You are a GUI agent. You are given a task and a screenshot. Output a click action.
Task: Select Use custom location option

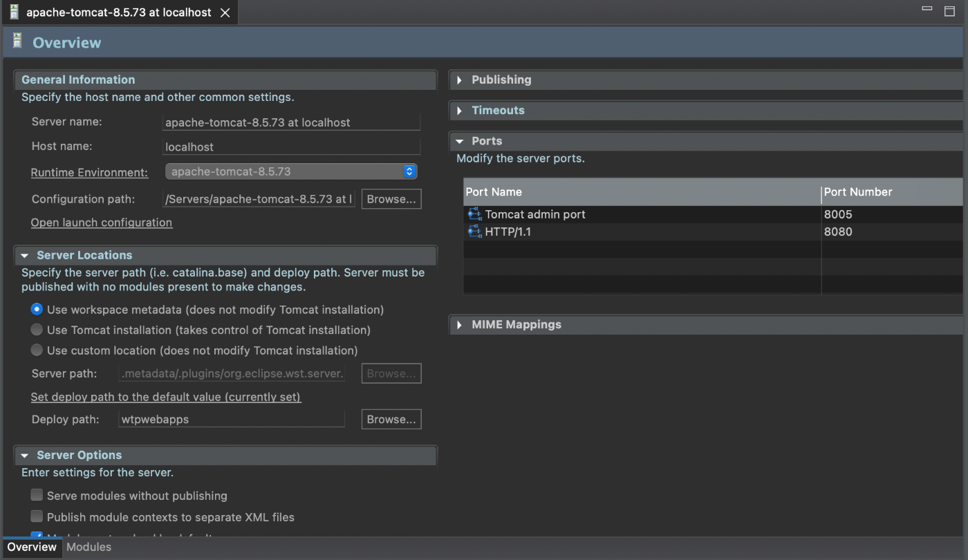click(x=37, y=351)
